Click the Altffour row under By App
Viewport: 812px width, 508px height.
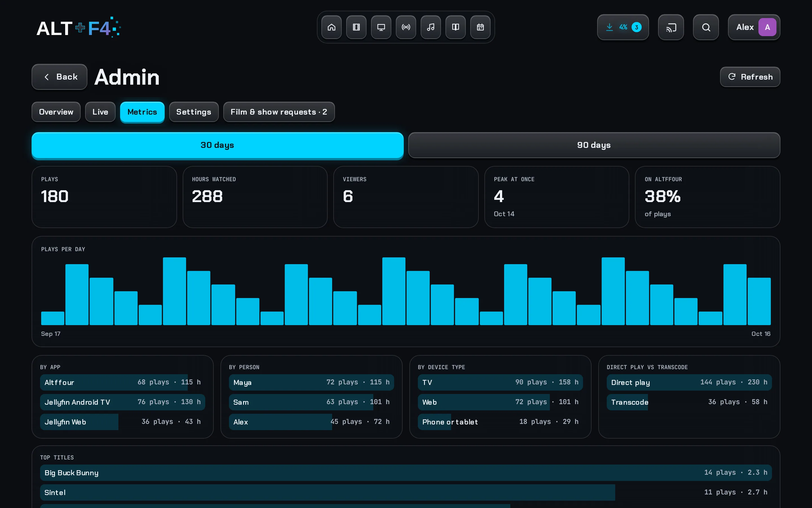(122, 382)
